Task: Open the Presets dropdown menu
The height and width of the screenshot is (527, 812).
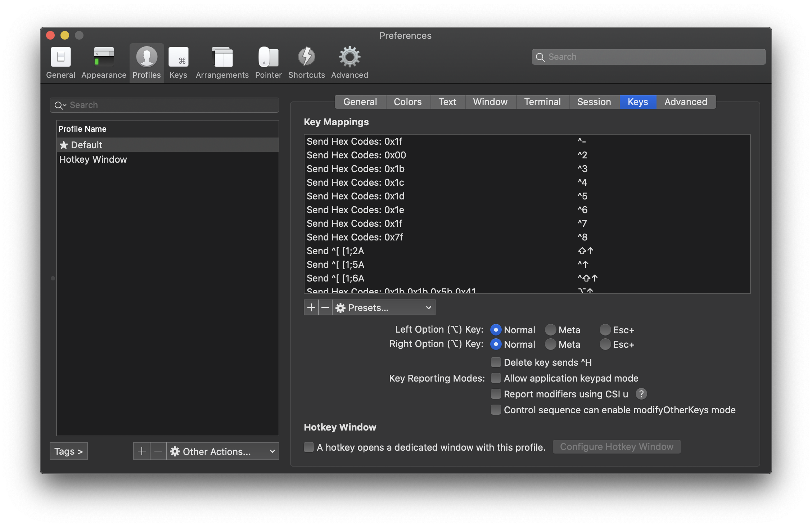Action: click(383, 308)
